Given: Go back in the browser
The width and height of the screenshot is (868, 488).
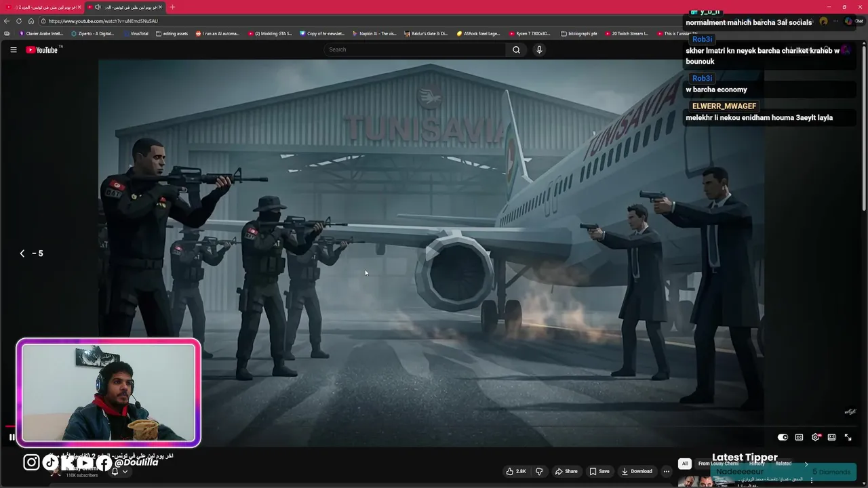Looking at the screenshot, I should click(x=7, y=21).
